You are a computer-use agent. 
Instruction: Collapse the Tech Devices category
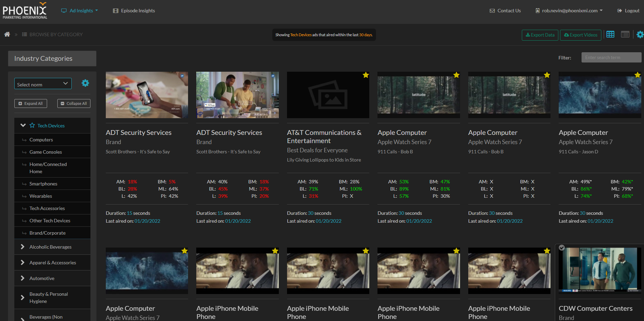pos(23,125)
